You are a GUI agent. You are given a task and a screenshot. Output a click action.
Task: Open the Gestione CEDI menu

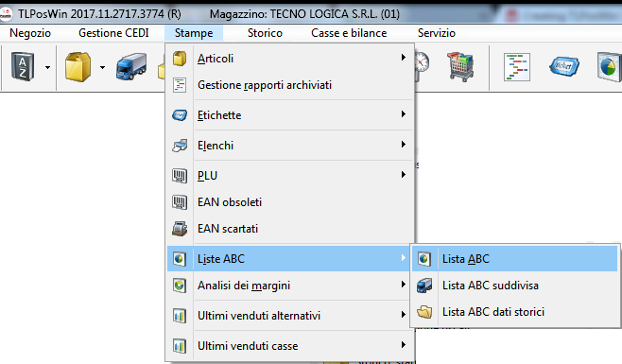[x=113, y=33]
